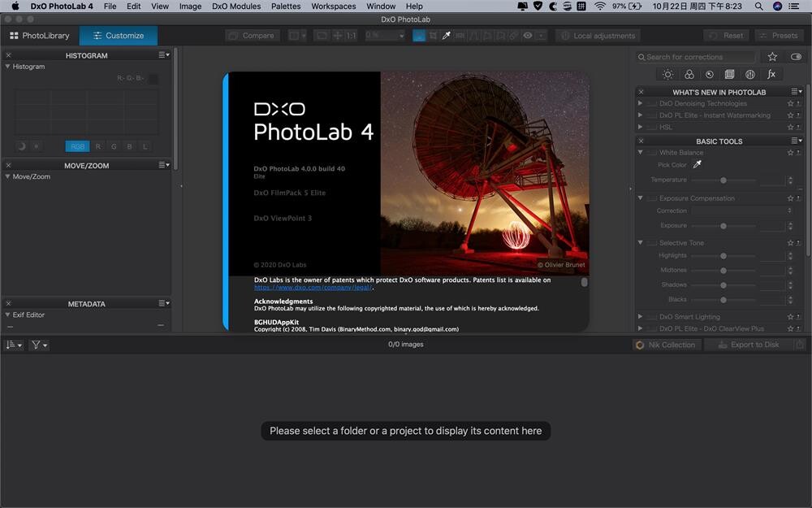Select the RGB histogram channel
Screen dimensions: 812x508
click(77, 146)
